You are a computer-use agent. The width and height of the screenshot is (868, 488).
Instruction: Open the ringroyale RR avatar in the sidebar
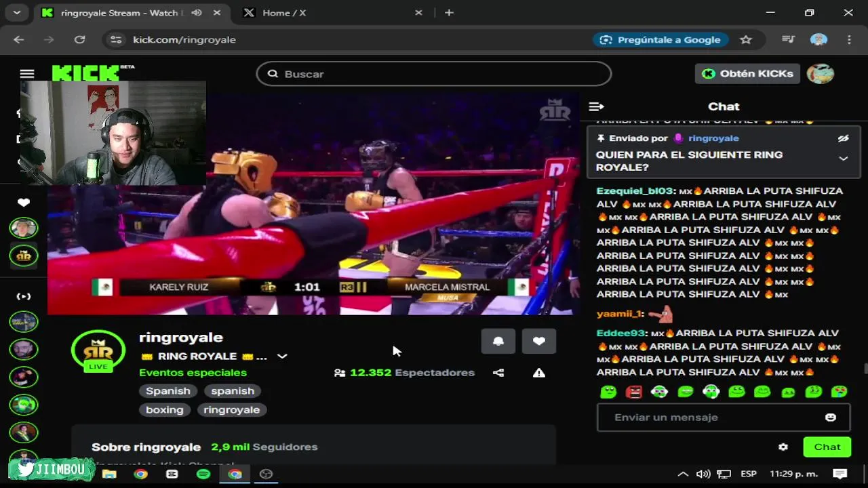pyautogui.click(x=24, y=256)
